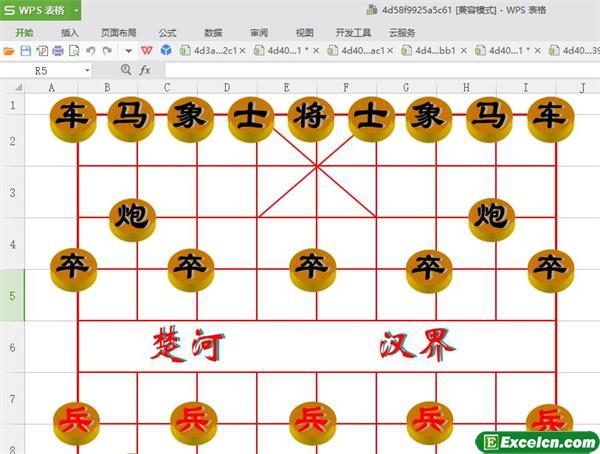Image resolution: width=600 pixels, height=454 pixels.
Task: Open the 开始 ribbon tab
Action: (x=24, y=33)
